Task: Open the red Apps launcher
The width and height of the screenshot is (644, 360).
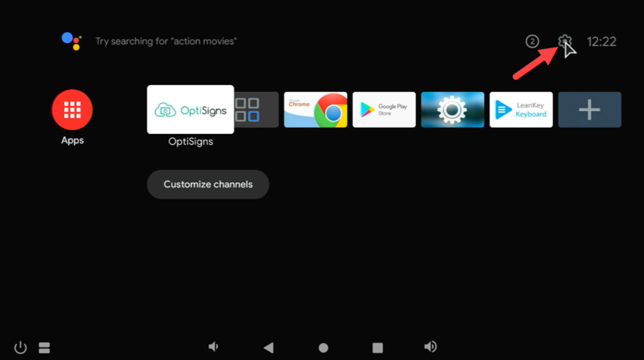Action: coord(72,110)
